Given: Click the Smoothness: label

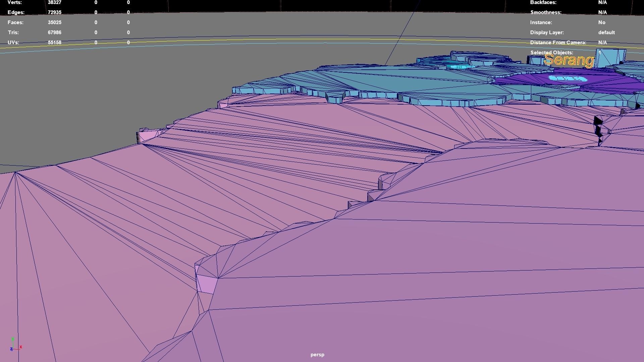Looking at the screenshot, I should (546, 12).
